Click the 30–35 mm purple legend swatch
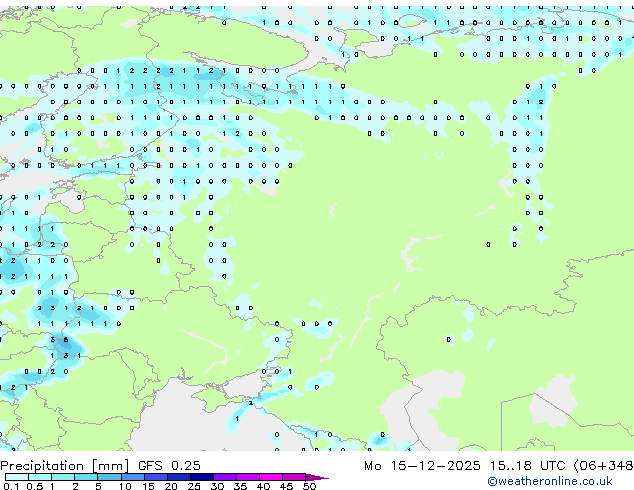The height and width of the screenshot is (490, 634). click(225, 477)
